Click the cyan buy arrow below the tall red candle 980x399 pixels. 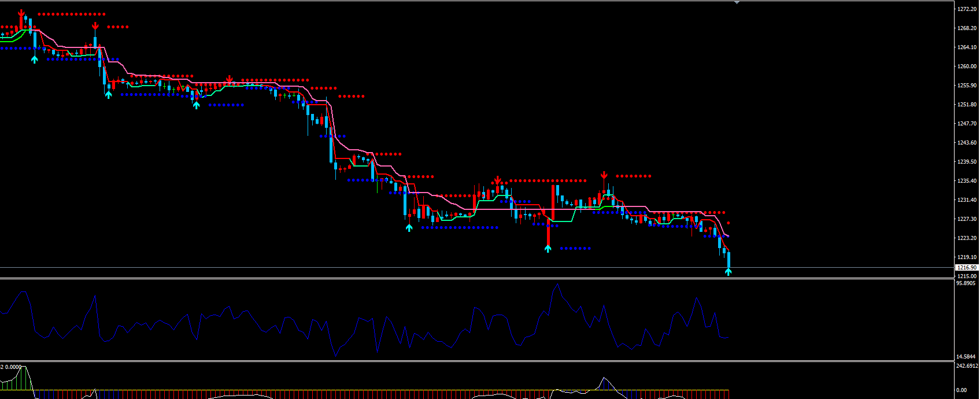point(548,248)
